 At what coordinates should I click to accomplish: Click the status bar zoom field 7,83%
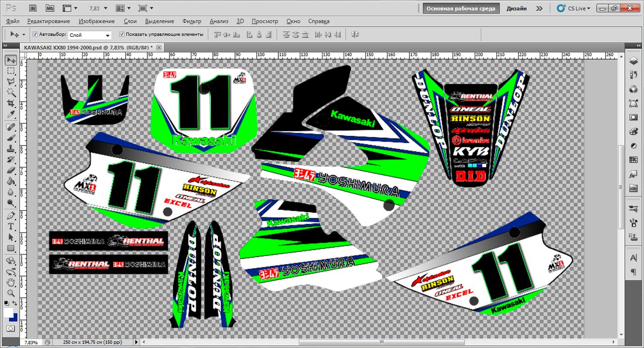pos(31,342)
